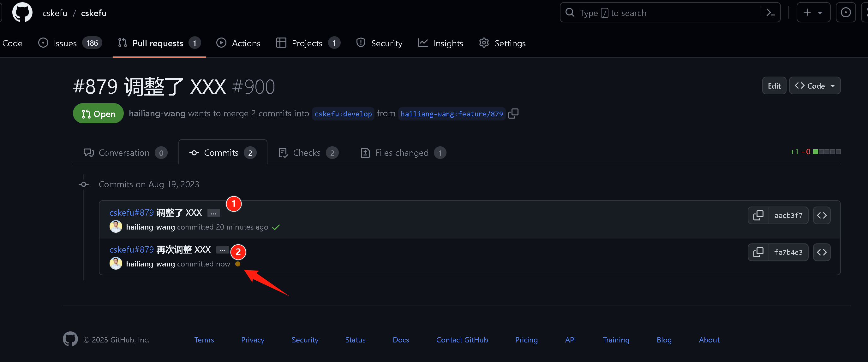Open commit hash fa7b4e3
The width and height of the screenshot is (868, 362).
788,252
